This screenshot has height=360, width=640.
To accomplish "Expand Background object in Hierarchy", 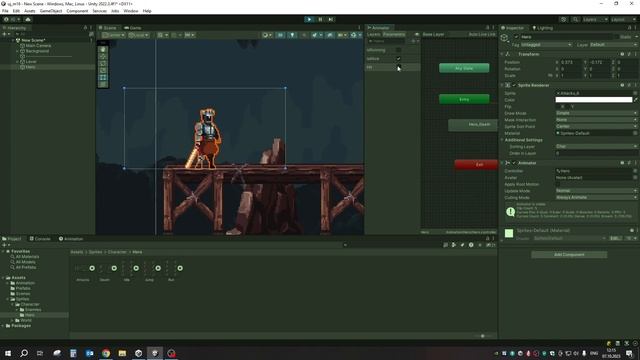I will coord(18,51).
